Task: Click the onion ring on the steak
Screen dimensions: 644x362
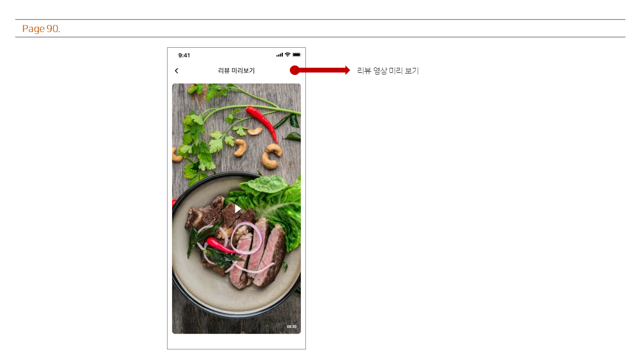Action: point(247,238)
